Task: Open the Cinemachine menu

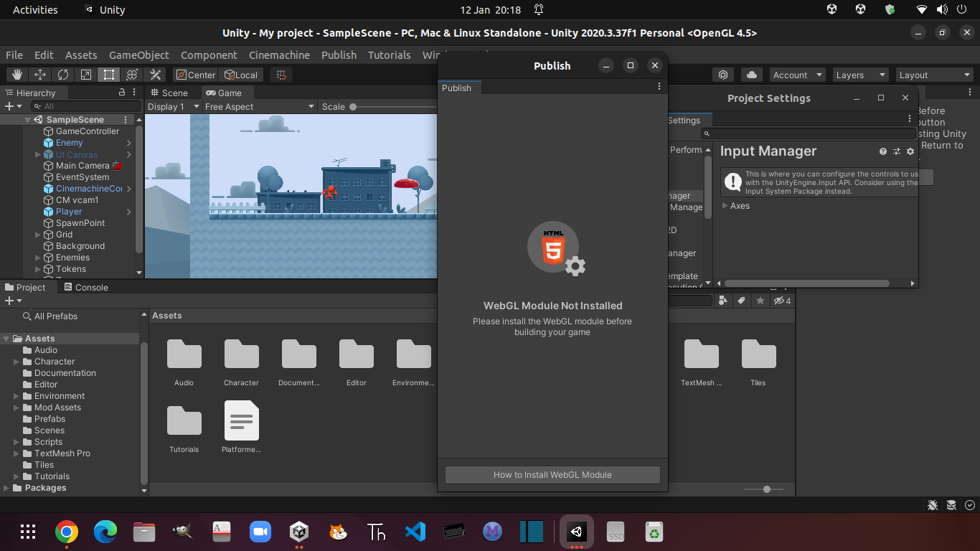Action: (279, 55)
